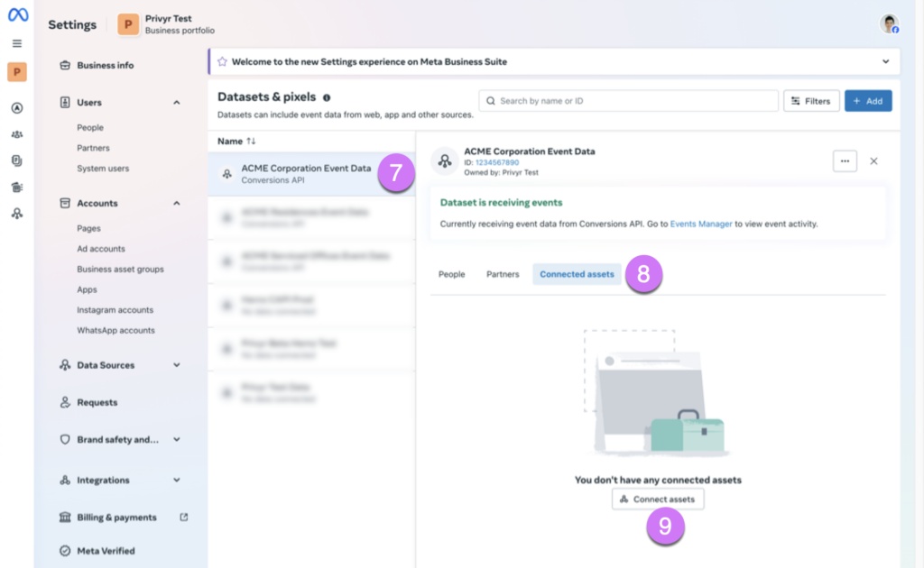Viewport: 924px width, 568px height.
Task: Open Business asset groups
Action: [120, 270]
